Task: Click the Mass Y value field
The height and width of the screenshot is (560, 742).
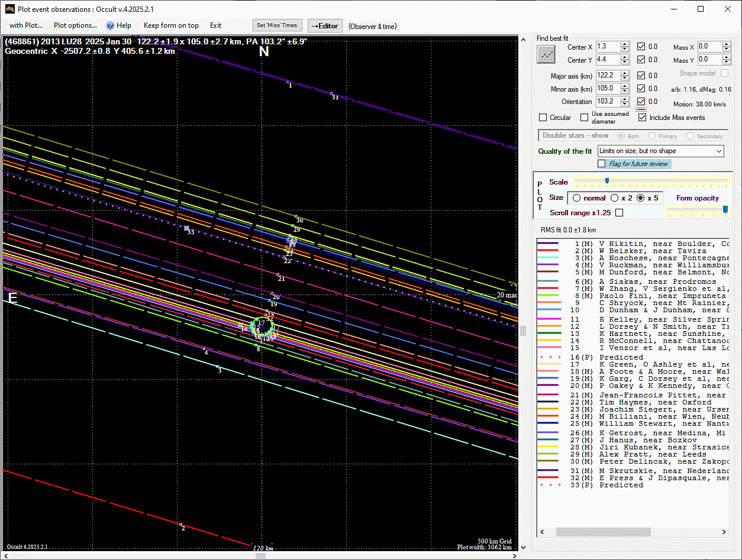Action: coord(709,60)
